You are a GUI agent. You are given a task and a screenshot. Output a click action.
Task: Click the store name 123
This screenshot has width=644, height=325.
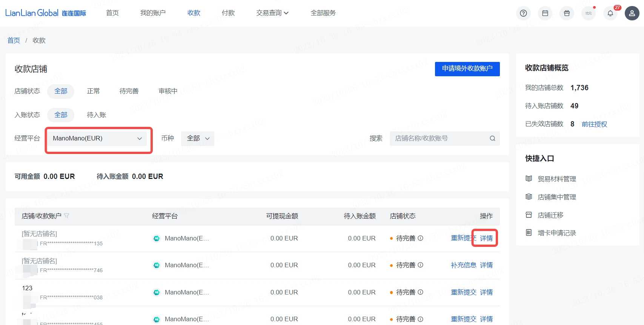(27, 288)
